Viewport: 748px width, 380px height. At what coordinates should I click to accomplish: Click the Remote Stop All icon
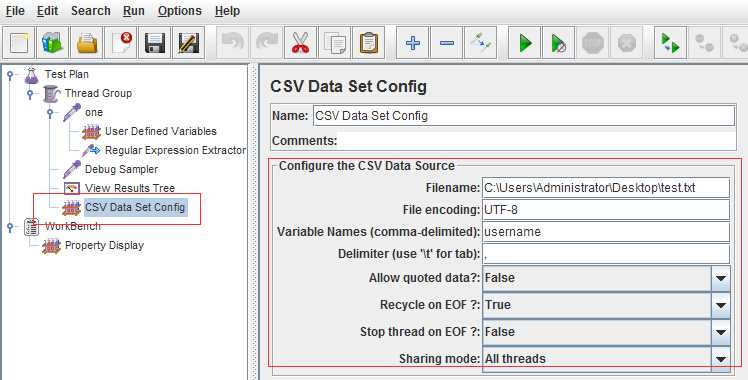tap(704, 43)
